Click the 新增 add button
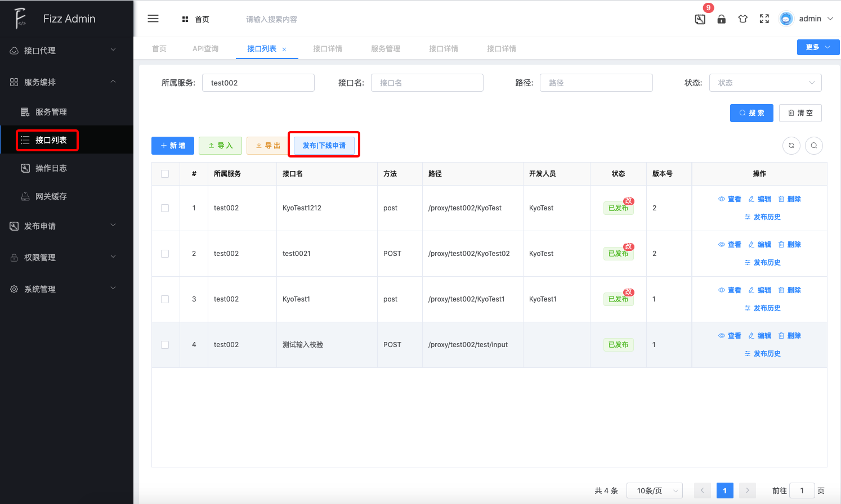This screenshot has width=841, height=504. click(x=173, y=146)
